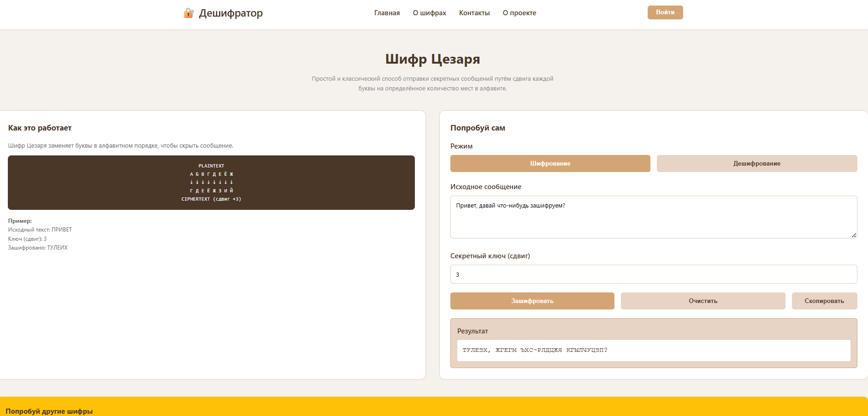Click the Шифр Цезаря heading

(432, 59)
